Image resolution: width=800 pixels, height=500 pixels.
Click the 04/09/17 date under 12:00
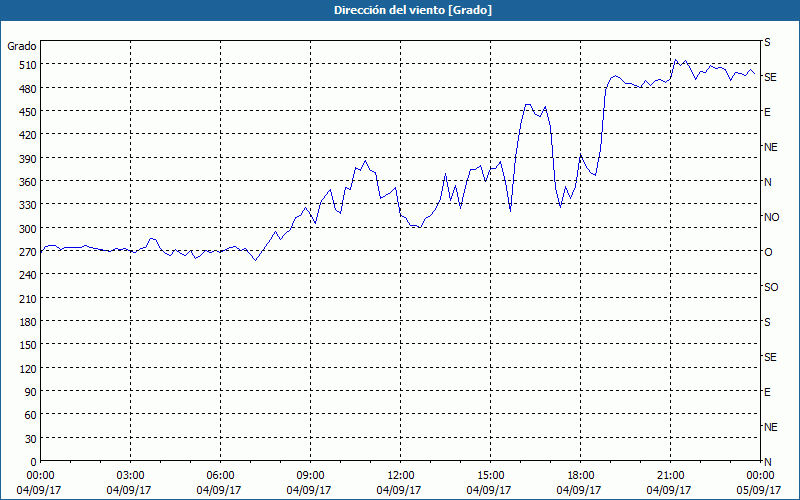pos(399,490)
